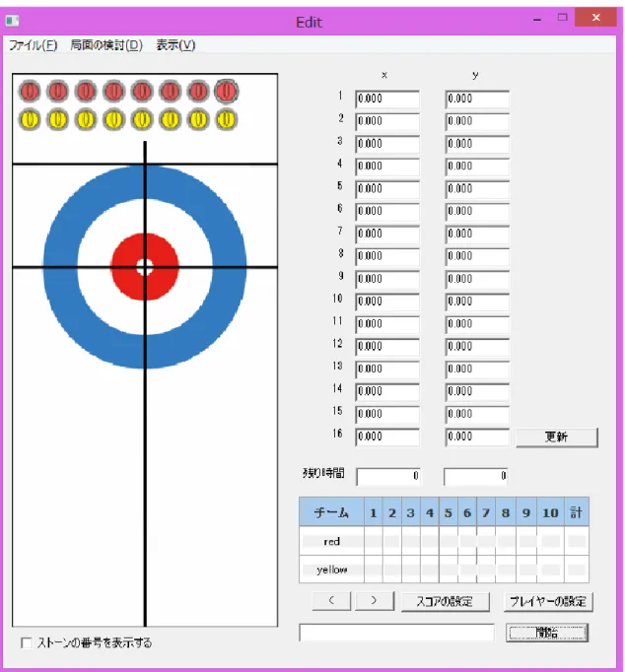The width and height of the screenshot is (625, 672).
Task: Click the 開始 start button
Action: [547, 633]
